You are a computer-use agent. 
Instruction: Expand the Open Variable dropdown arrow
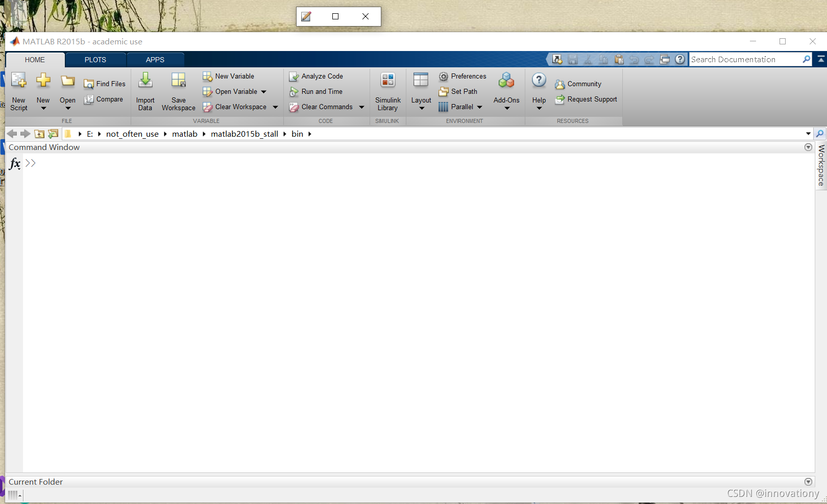(x=264, y=92)
